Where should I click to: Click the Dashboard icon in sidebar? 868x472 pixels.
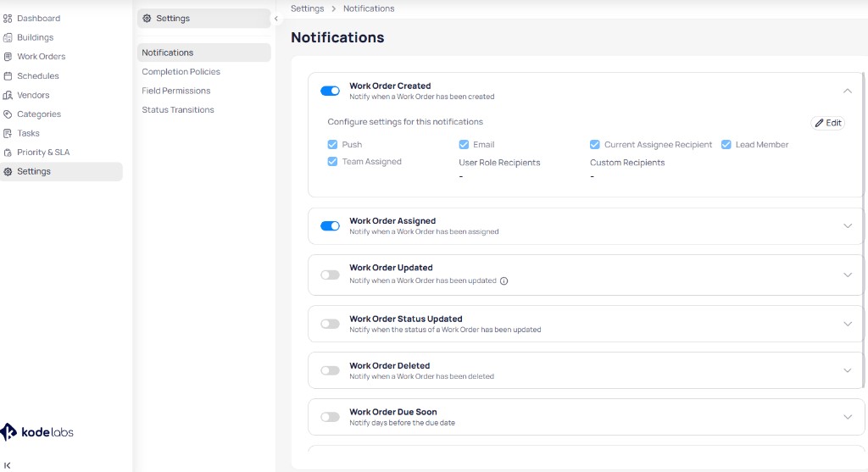tap(7, 19)
